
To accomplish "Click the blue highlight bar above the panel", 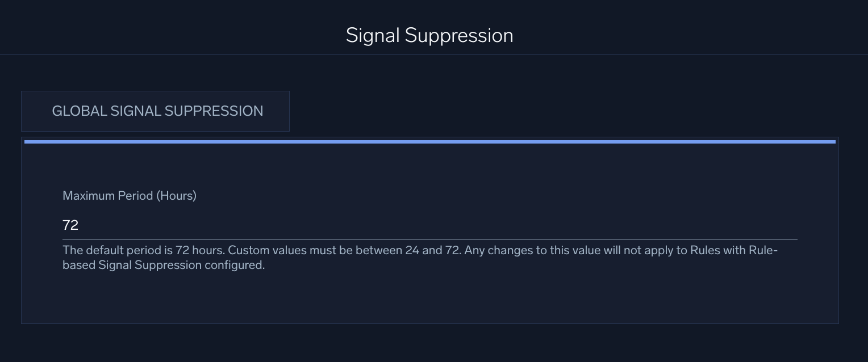I will [x=429, y=141].
